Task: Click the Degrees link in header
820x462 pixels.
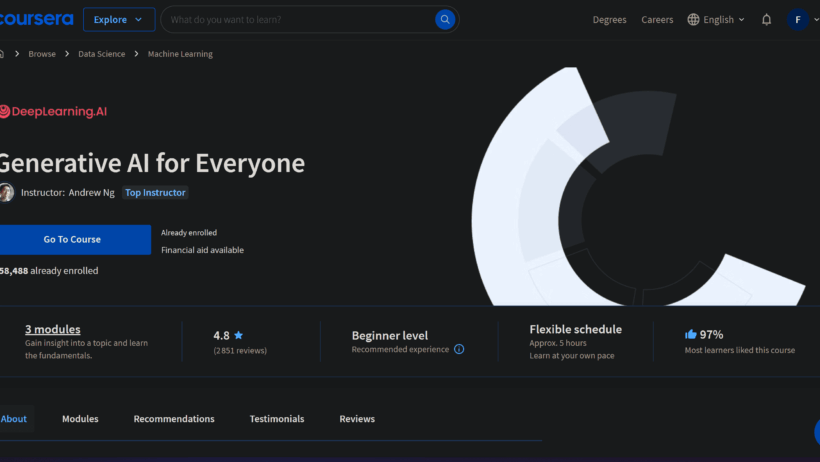Action: pos(609,20)
